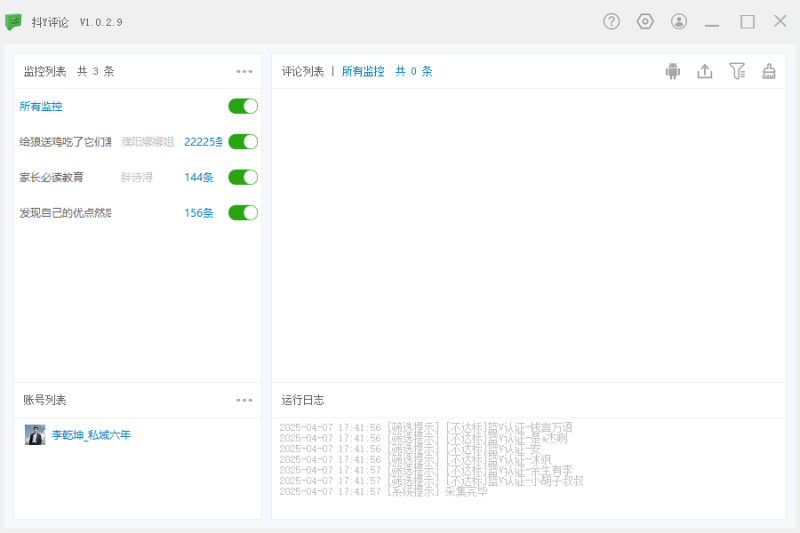Click the 监控列表 panel title
The height and width of the screenshot is (533, 800).
[45, 71]
